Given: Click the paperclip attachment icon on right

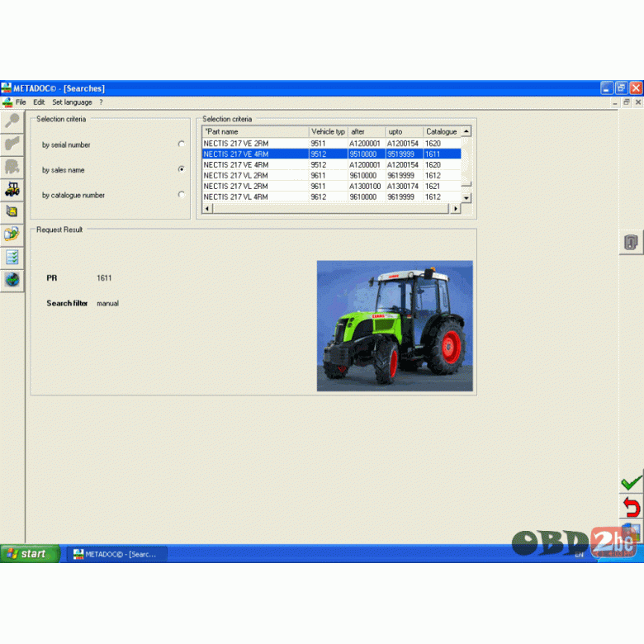Looking at the screenshot, I should pyautogui.click(x=631, y=242).
